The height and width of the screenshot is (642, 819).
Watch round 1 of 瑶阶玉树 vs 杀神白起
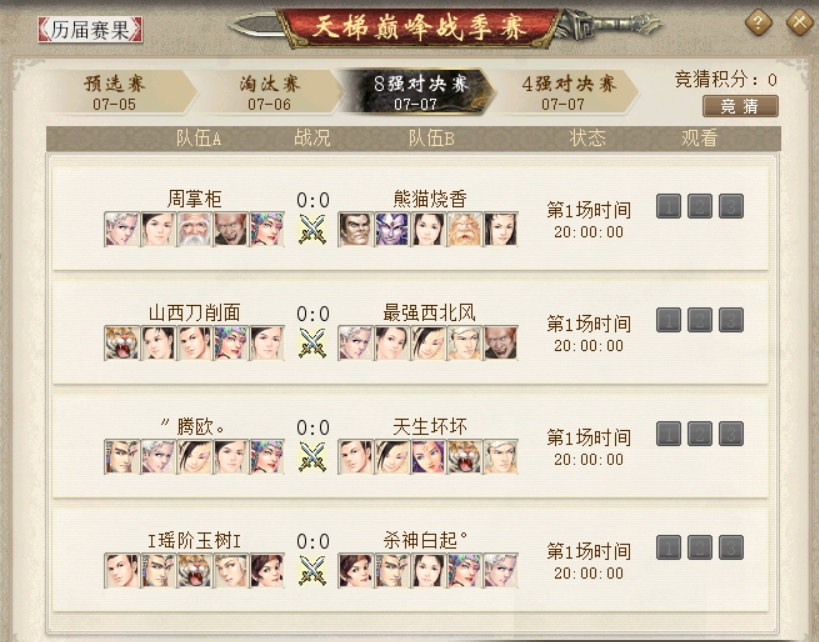click(669, 548)
